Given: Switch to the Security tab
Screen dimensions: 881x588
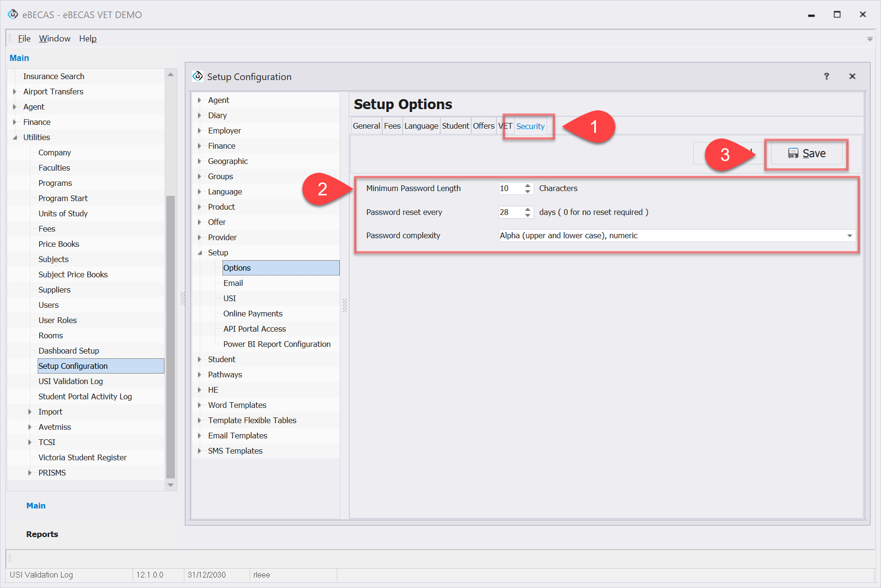Looking at the screenshot, I should point(530,126).
